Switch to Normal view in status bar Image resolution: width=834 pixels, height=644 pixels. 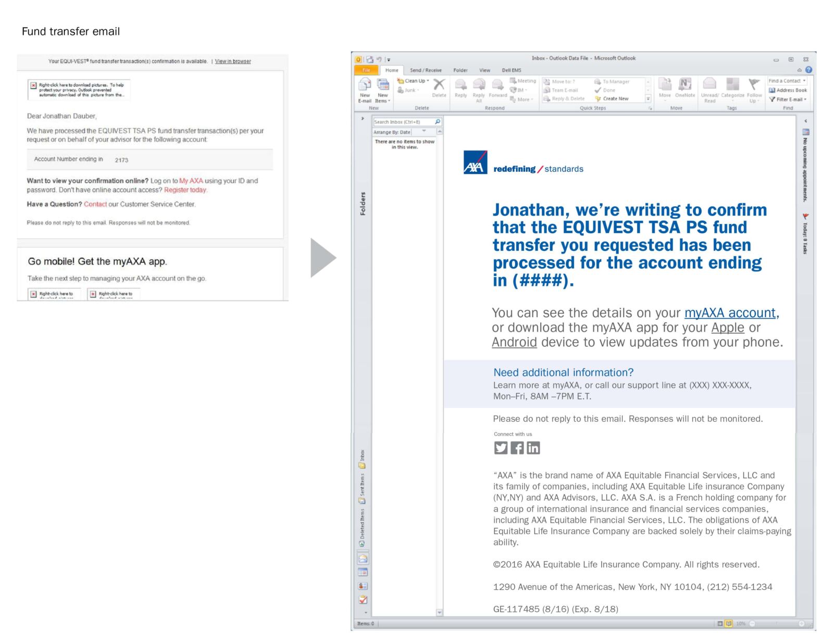(720, 624)
